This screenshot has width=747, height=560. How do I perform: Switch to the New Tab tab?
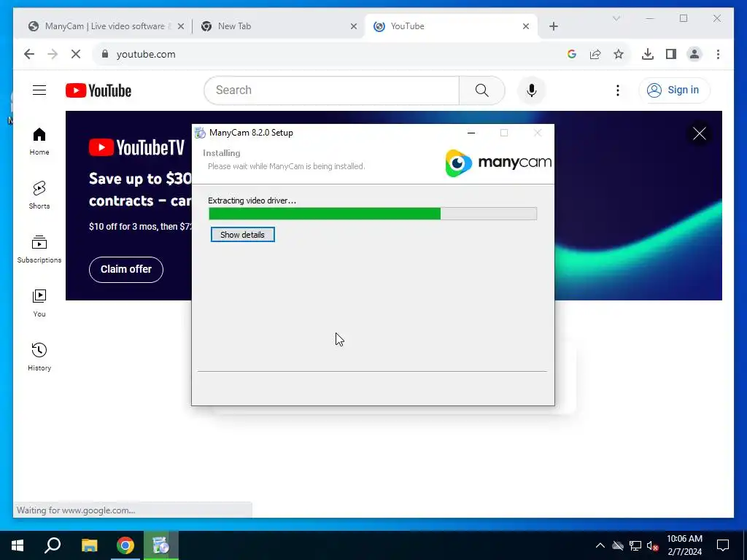point(279,26)
